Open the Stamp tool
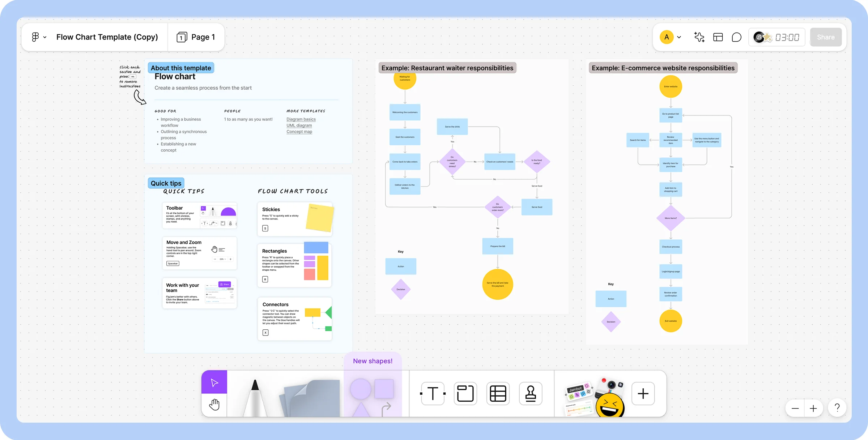This screenshot has width=868, height=440. pyautogui.click(x=531, y=393)
